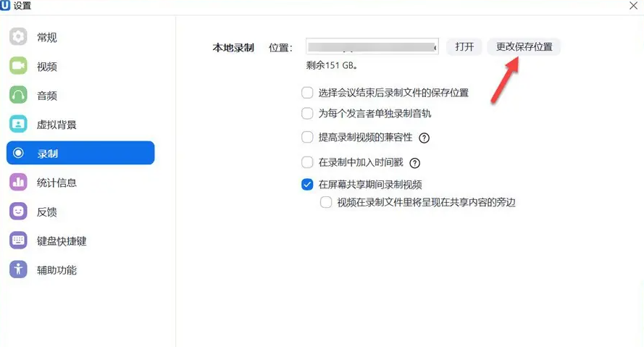Image resolution: width=644 pixels, height=347 pixels.
Task: Show help tooltip for 在录制中加入时间戳
Action: pos(415,163)
